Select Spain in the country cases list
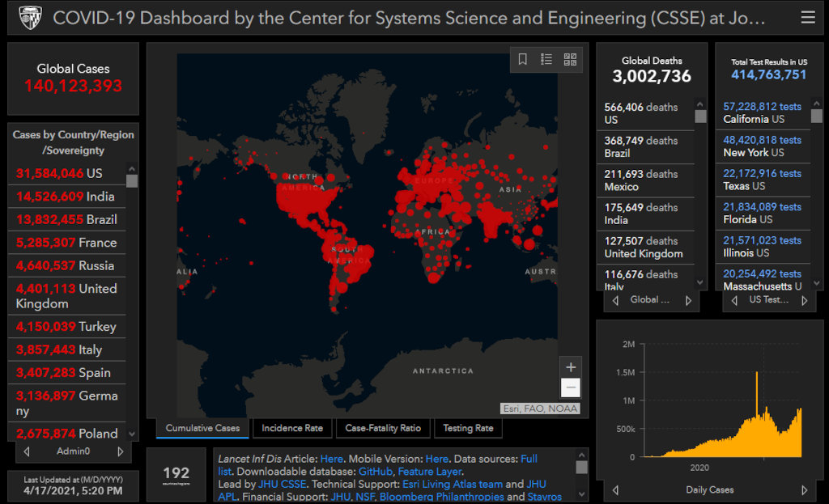 pos(67,372)
